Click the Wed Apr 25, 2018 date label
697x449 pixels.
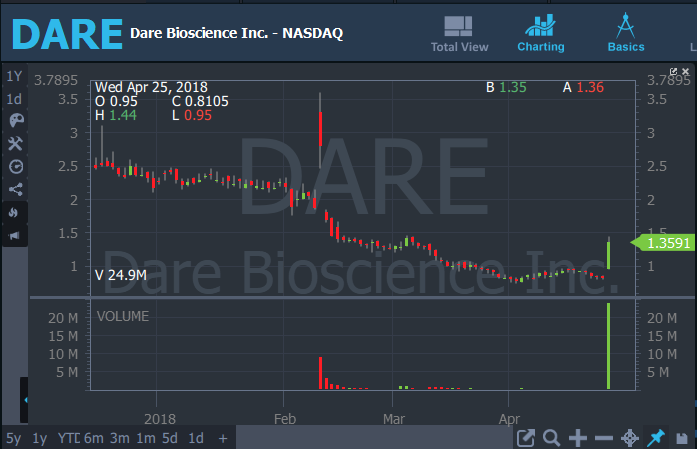pos(151,87)
